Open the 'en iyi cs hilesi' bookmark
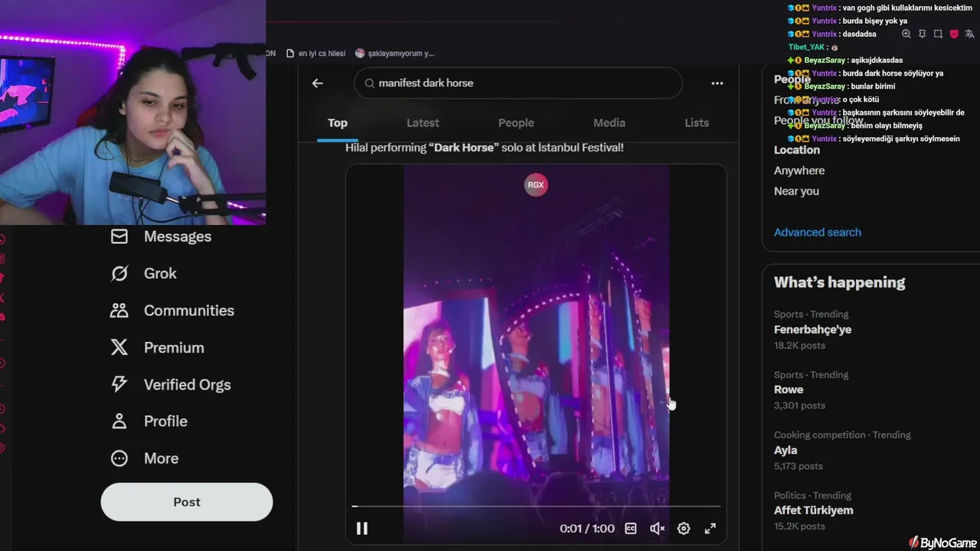The width and height of the screenshot is (980, 551). [315, 54]
